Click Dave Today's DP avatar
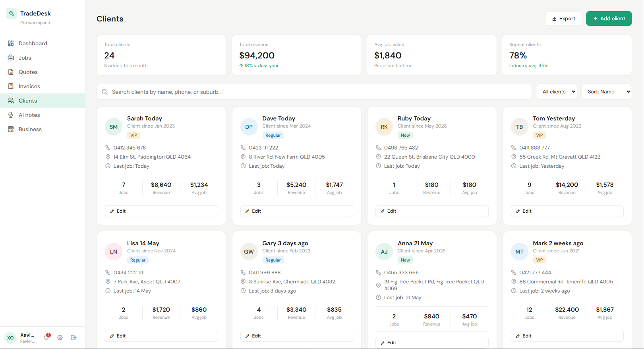 tap(249, 127)
